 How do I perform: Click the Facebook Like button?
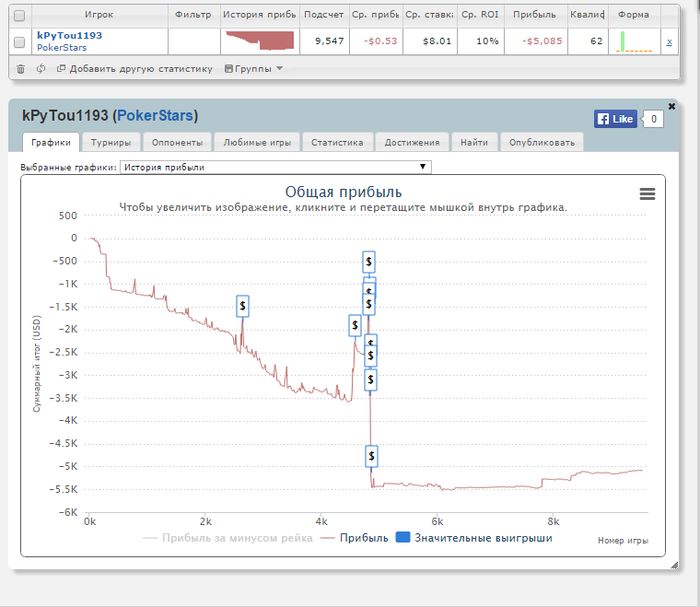click(615, 119)
